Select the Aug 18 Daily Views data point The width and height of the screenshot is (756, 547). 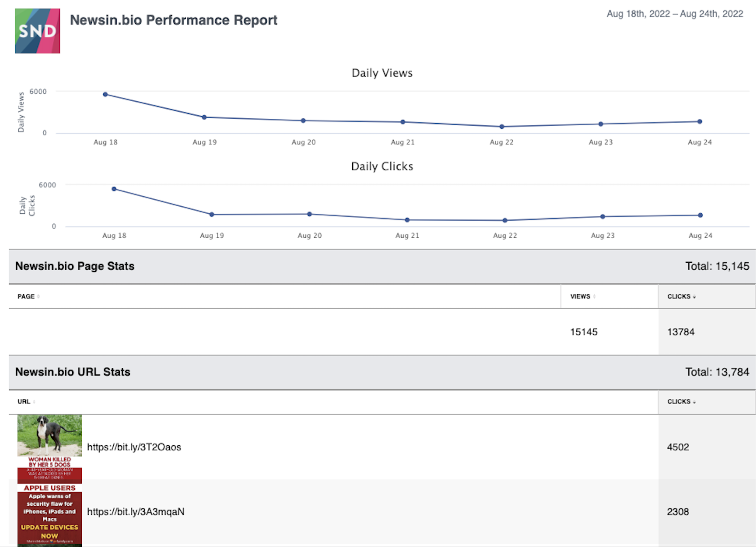point(105,94)
